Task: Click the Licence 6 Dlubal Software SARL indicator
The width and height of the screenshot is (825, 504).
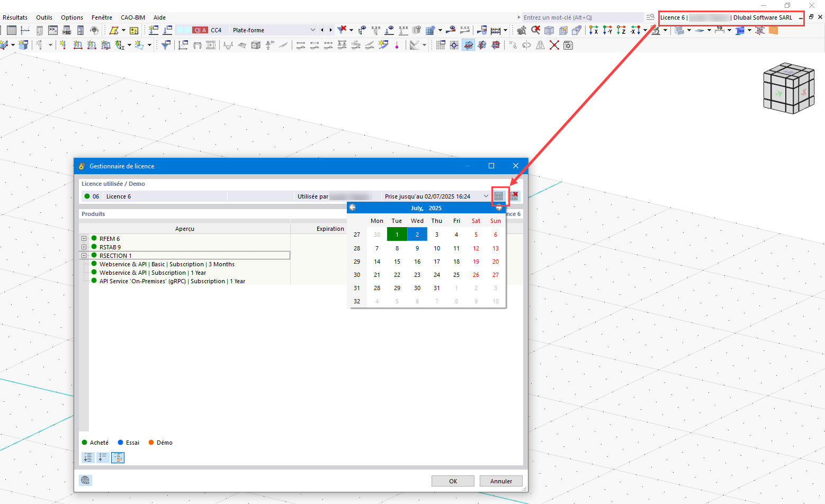Action: pyautogui.click(x=731, y=17)
